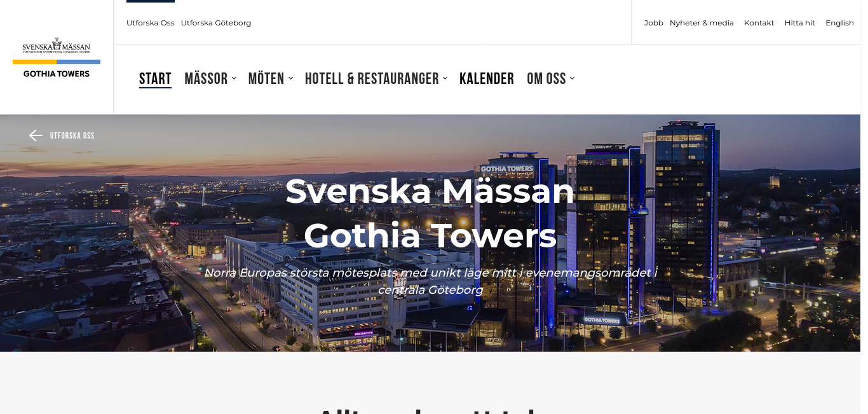Screen dimensions: 868x414
Task: Expand the Mässor menu chevron
Action: (234, 78)
